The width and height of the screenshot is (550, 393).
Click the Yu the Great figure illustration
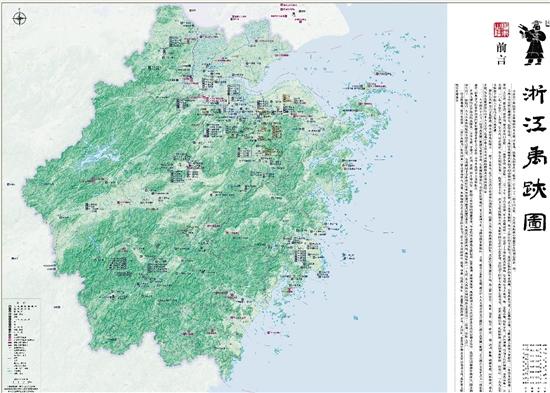click(533, 43)
